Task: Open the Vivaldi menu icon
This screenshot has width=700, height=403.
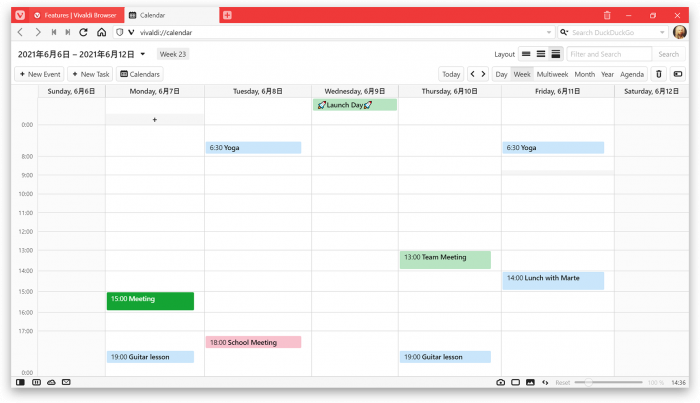Action: [20, 15]
